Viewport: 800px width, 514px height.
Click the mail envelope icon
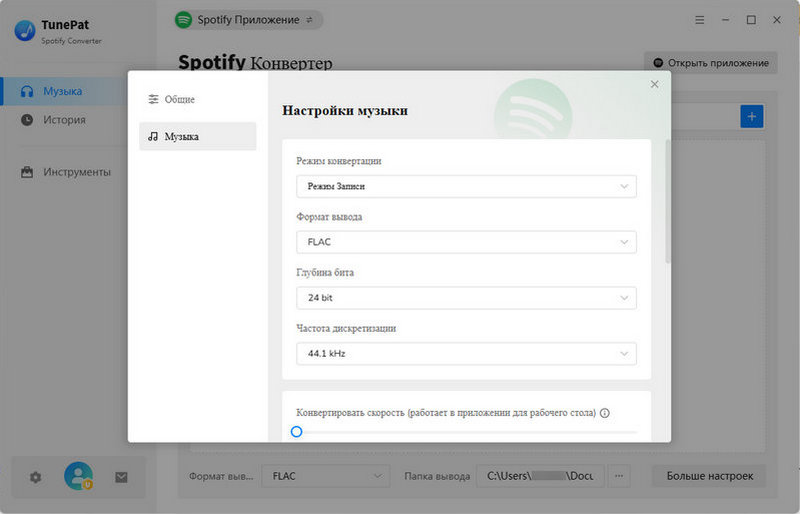121,477
